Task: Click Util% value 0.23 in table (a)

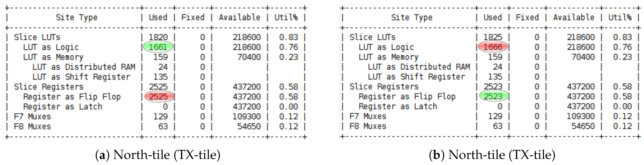Action: pos(289,57)
